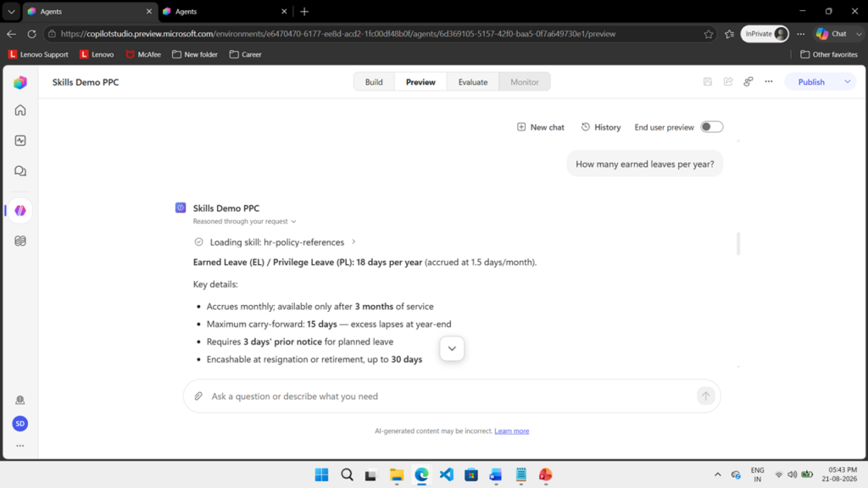This screenshot has height=488, width=868.
Task: Click the Skills Demo PPC agent title
Action: click(x=86, y=82)
